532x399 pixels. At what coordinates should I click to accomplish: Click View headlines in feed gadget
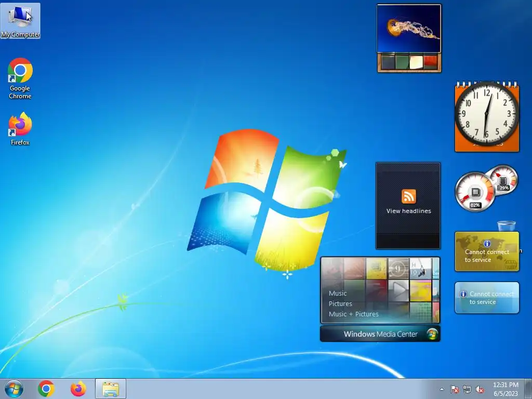(408, 211)
